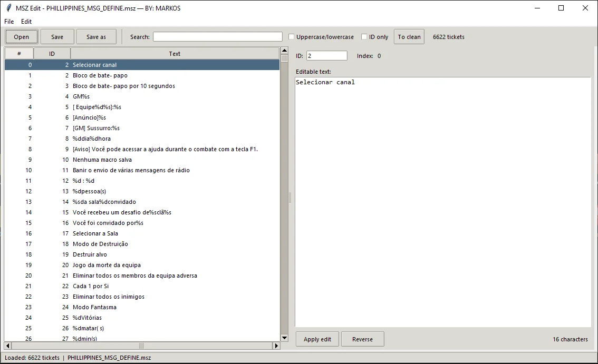598x364 pixels.
Task: Select the row '[ Equipe%d%s]:%s'
Action: pos(142,107)
